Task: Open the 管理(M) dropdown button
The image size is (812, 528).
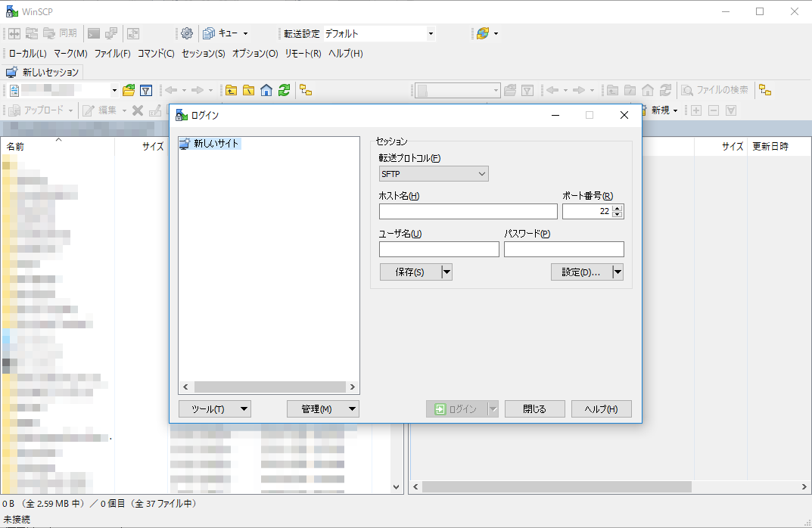Action: pyautogui.click(x=323, y=409)
